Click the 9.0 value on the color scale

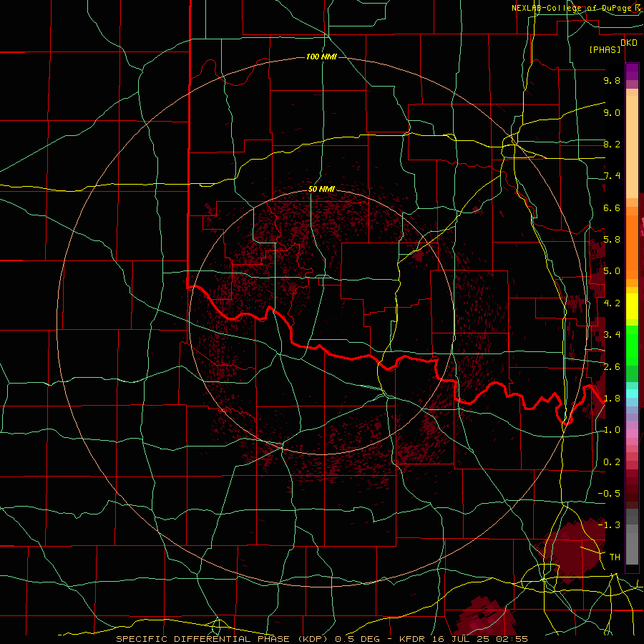coord(612,112)
